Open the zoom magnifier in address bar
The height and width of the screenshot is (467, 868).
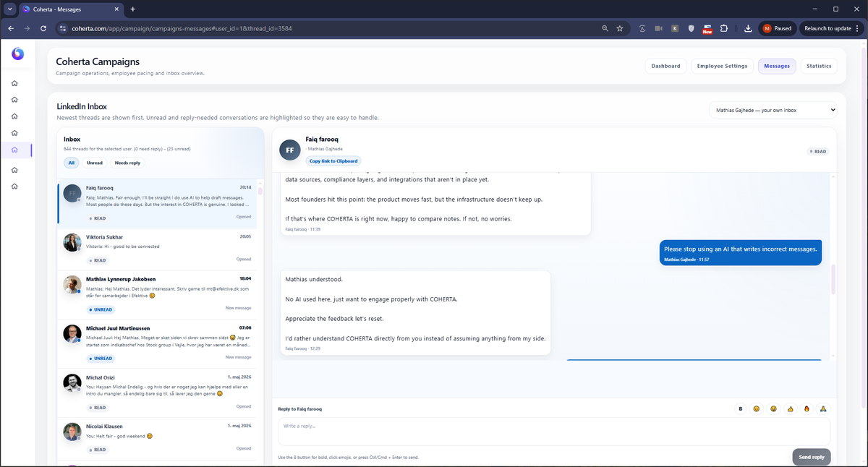605,28
